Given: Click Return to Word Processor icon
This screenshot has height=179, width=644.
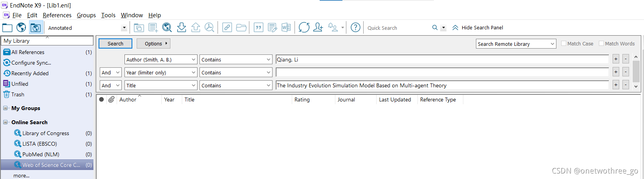Looking at the screenshot, I should pos(286,27).
